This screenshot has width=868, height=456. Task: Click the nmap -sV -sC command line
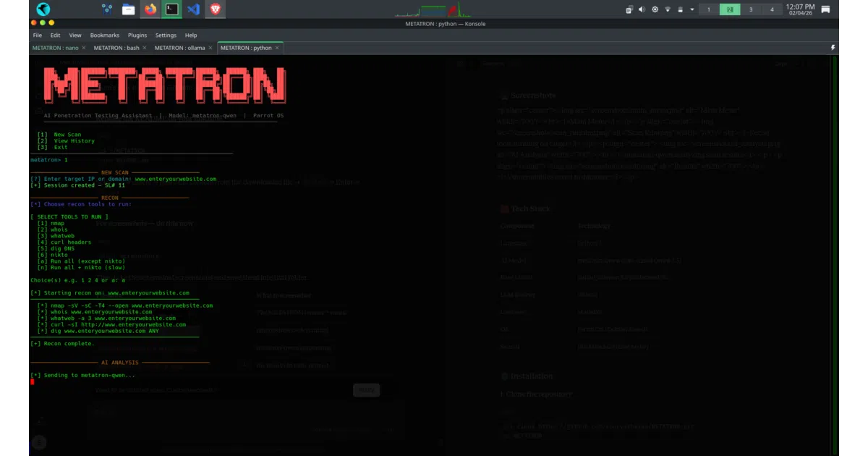pos(125,305)
